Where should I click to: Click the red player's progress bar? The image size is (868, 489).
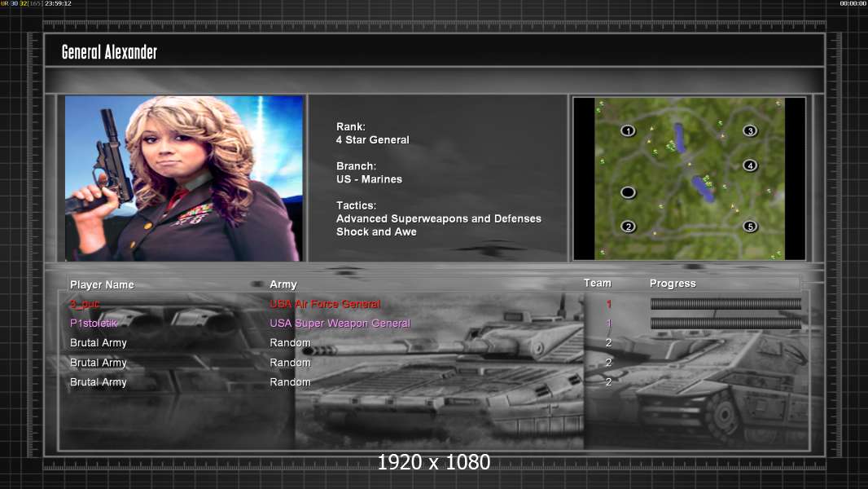(x=726, y=303)
